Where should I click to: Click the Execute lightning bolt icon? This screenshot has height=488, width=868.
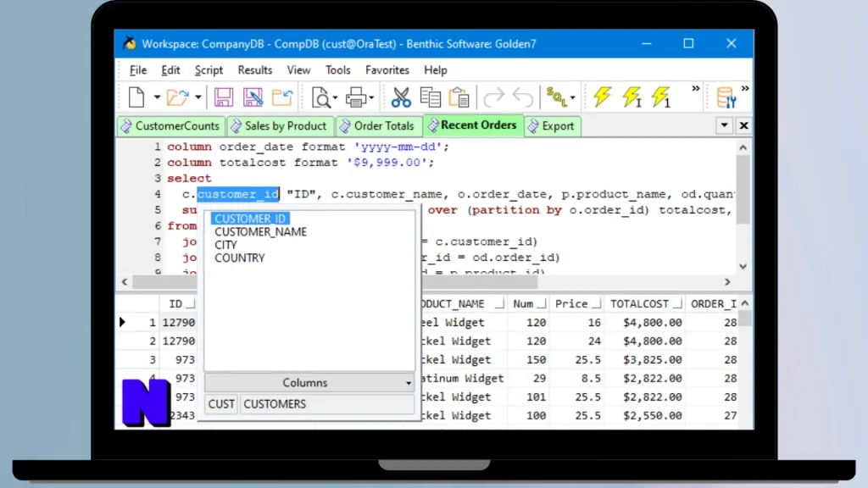[603, 97]
